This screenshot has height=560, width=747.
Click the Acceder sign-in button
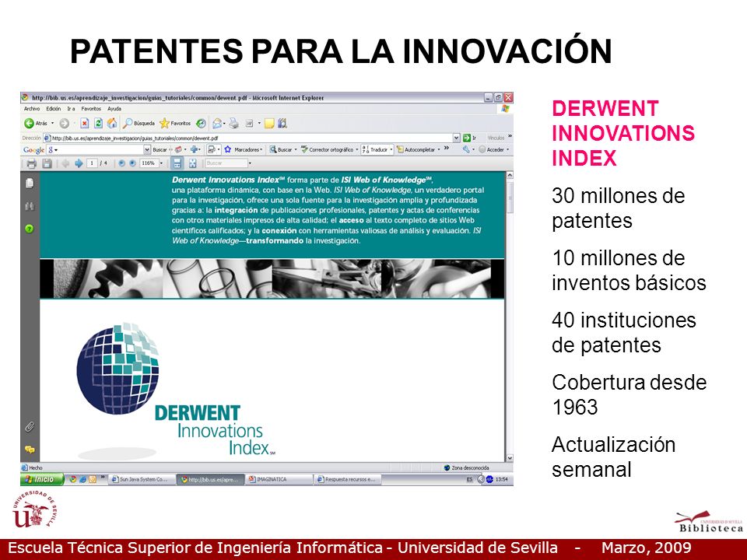(x=493, y=149)
